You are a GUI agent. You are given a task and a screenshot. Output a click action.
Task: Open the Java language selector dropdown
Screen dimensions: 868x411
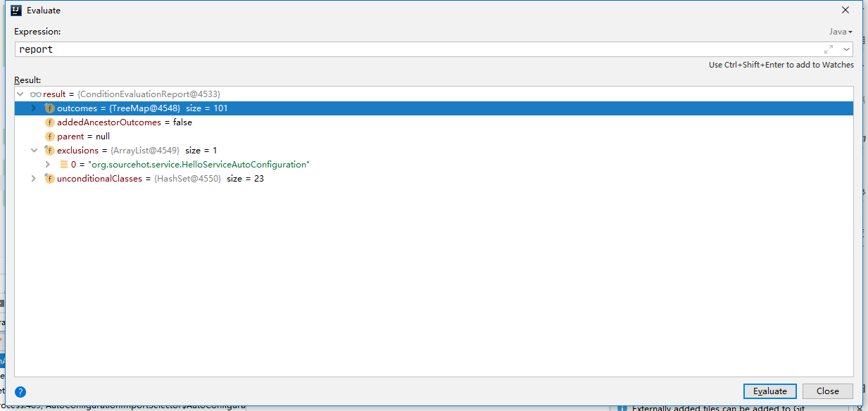click(x=840, y=32)
